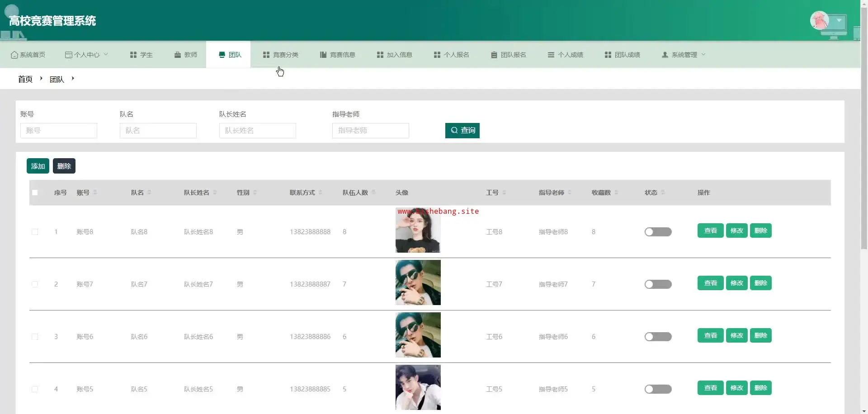Viewport: 868px width, 414px height.
Task: Open the 团队报名 menu item
Action: [x=509, y=55]
